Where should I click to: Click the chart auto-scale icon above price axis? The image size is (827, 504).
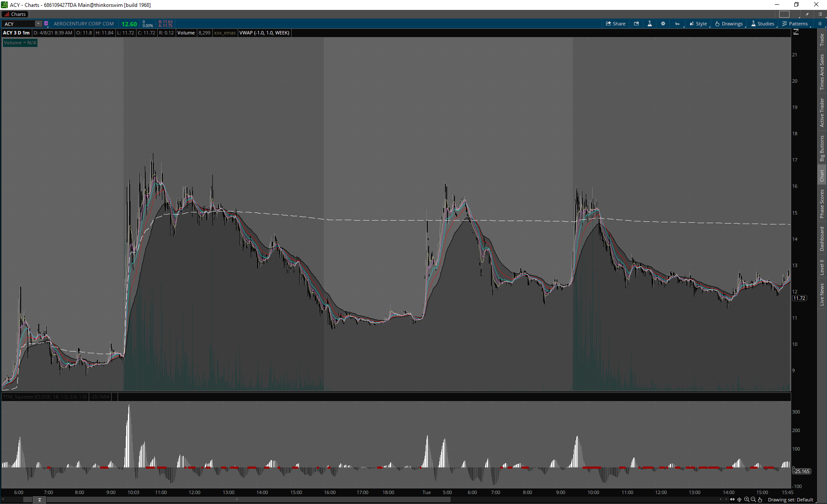pos(796,32)
